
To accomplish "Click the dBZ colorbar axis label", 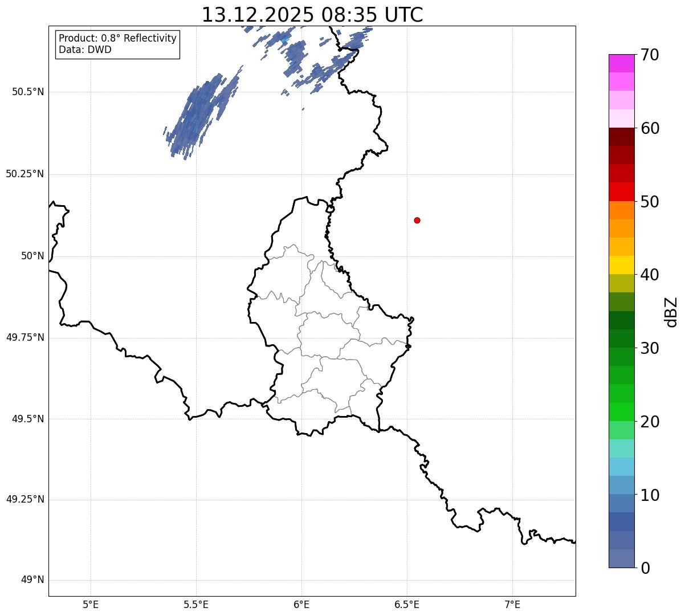I will 671,312.
